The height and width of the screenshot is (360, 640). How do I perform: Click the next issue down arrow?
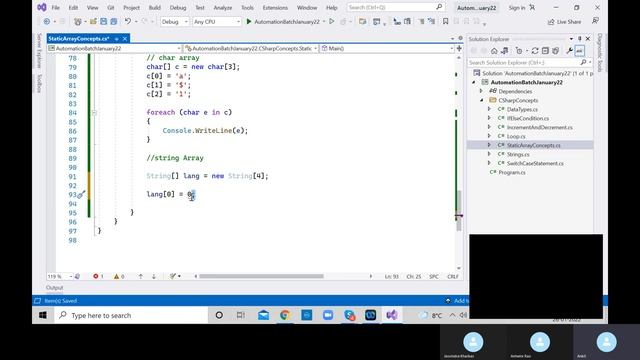(154, 276)
